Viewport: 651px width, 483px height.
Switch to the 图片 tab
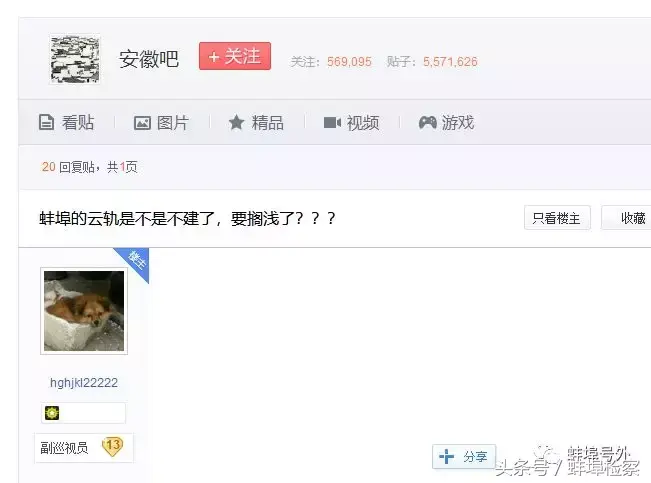click(161, 123)
